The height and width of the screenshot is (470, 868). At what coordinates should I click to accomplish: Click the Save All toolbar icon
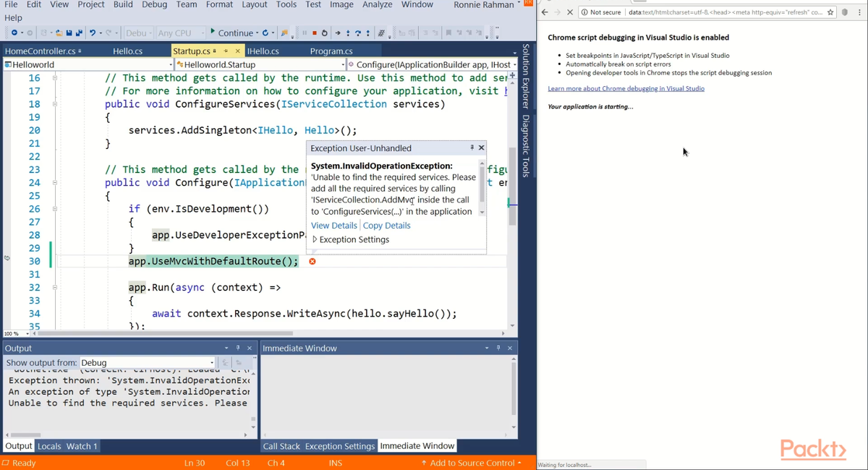tap(78, 33)
